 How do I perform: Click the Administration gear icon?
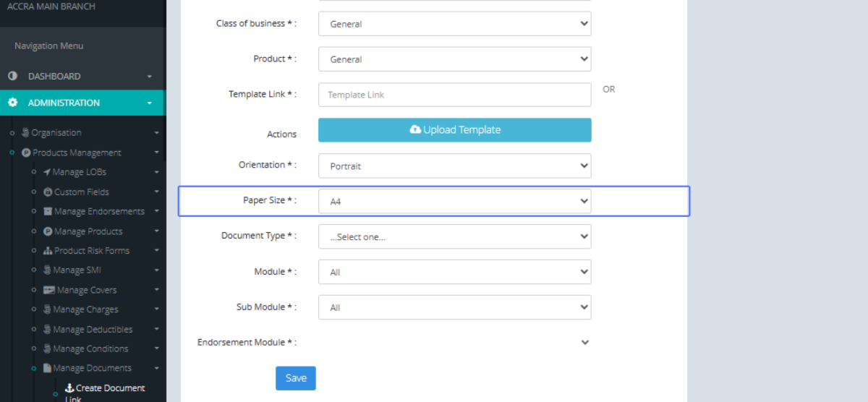tap(12, 103)
